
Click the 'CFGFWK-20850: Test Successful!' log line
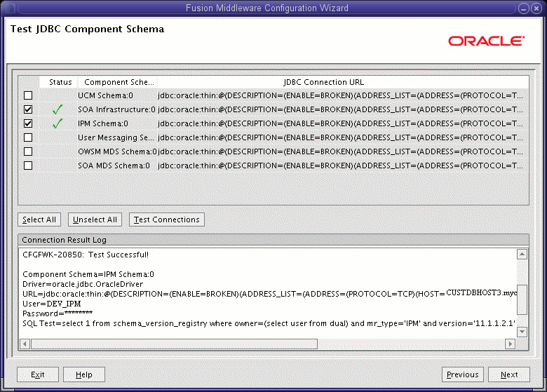(86, 255)
